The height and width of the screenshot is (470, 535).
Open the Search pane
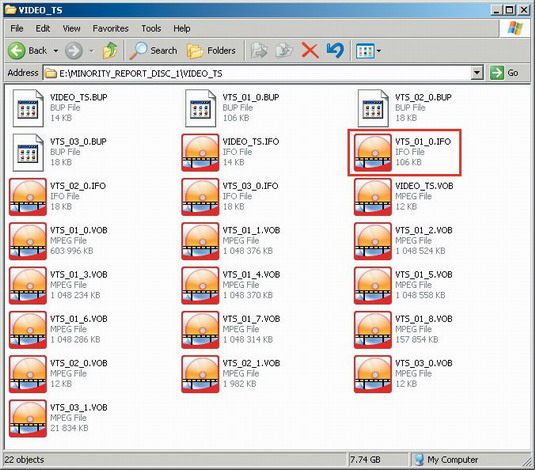click(154, 51)
